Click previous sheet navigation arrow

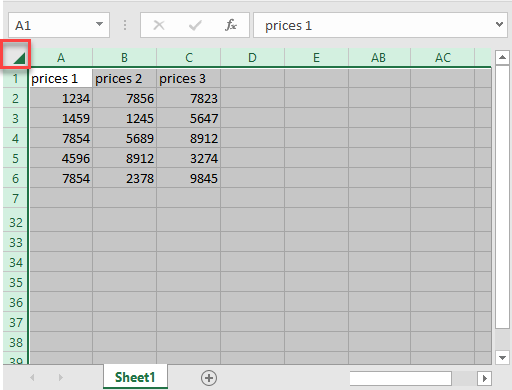pos(32,378)
